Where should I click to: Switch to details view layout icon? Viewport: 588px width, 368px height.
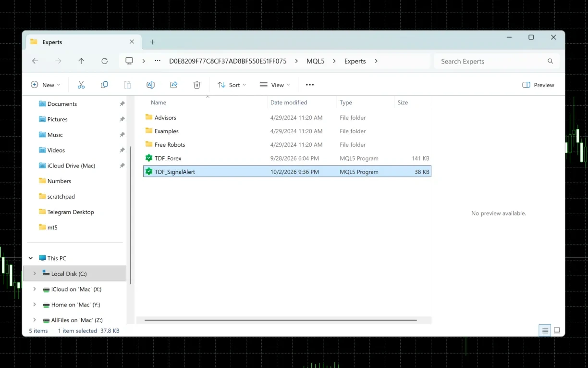[545, 330]
